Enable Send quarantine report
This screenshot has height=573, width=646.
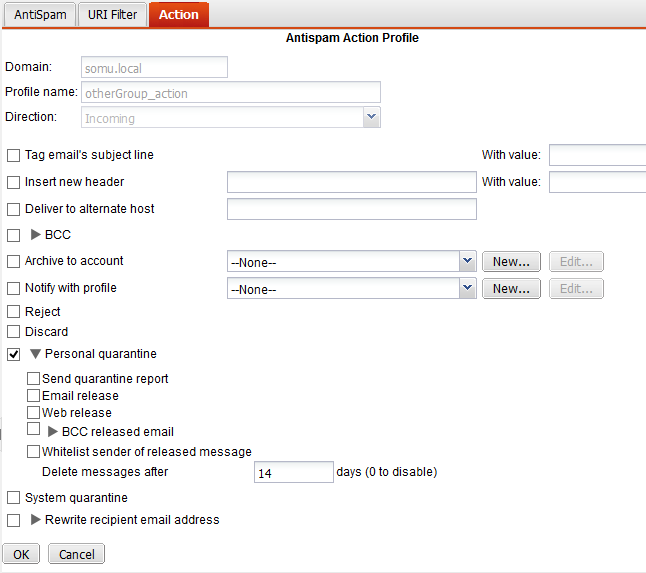pos(34,379)
